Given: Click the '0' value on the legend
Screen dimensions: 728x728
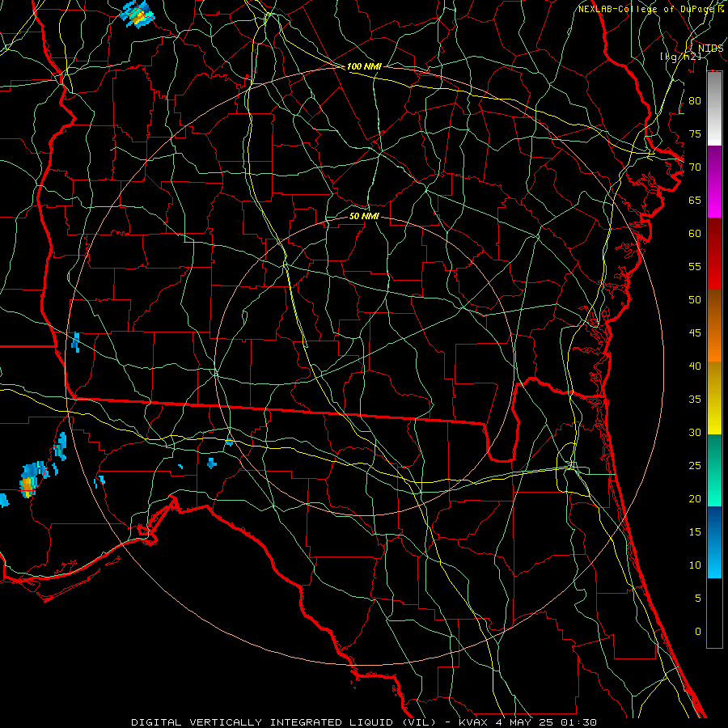Looking at the screenshot, I should (x=698, y=632).
